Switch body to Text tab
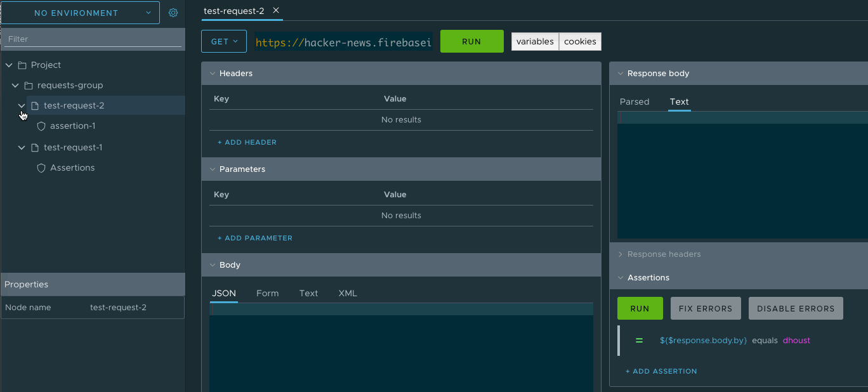This screenshot has width=868, height=392. [308, 293]
